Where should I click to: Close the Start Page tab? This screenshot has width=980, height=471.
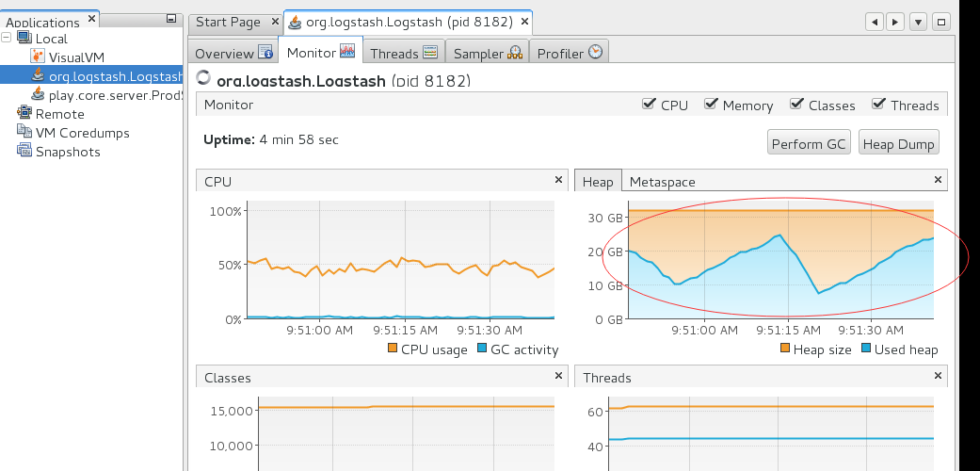[275, 22]
